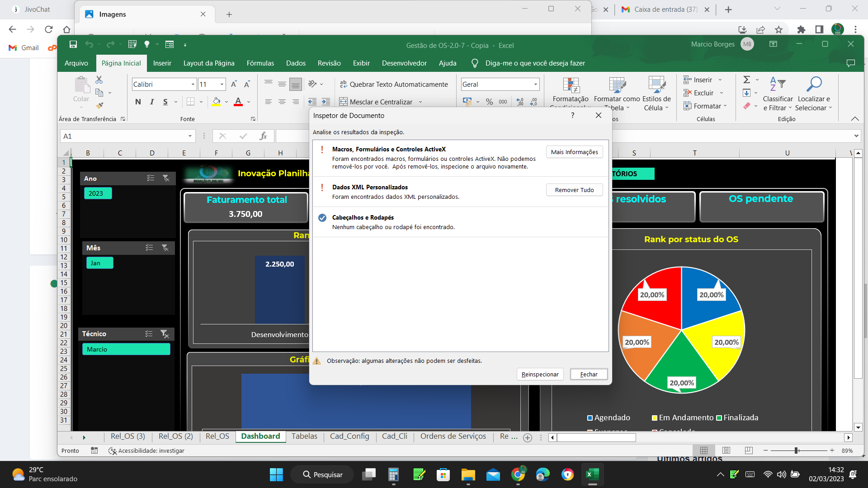868x488 pixels.
Task: Open Classificar e Filtrar menu
Action: pos(778,94)
